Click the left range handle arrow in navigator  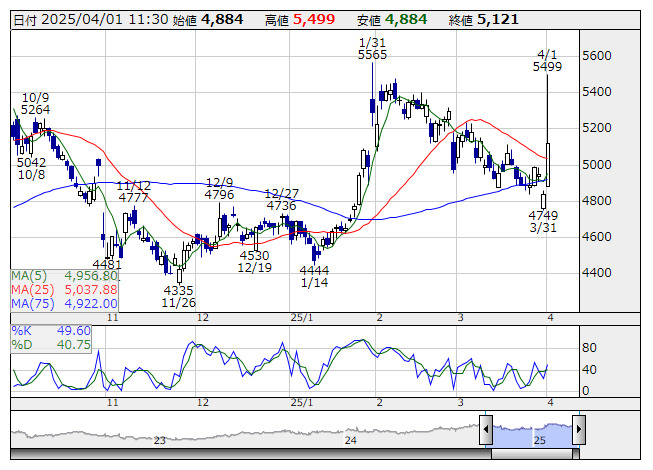coord(486,429)
